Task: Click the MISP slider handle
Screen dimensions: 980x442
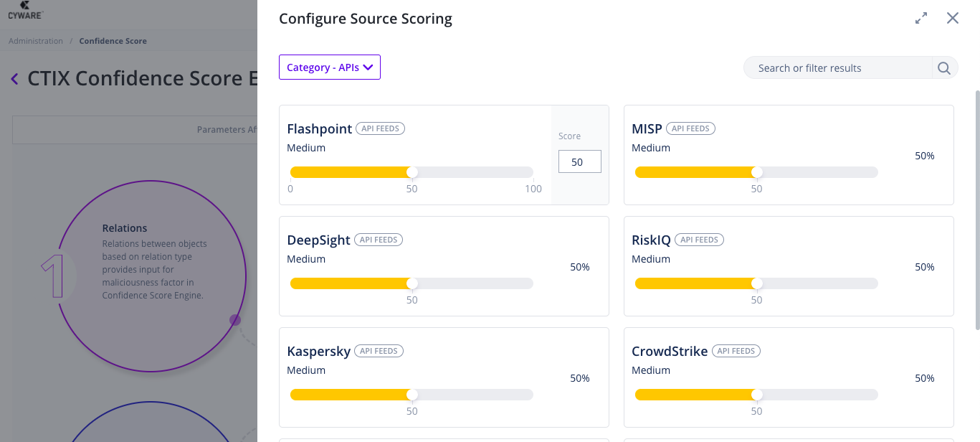Action: tap(756, 172)
